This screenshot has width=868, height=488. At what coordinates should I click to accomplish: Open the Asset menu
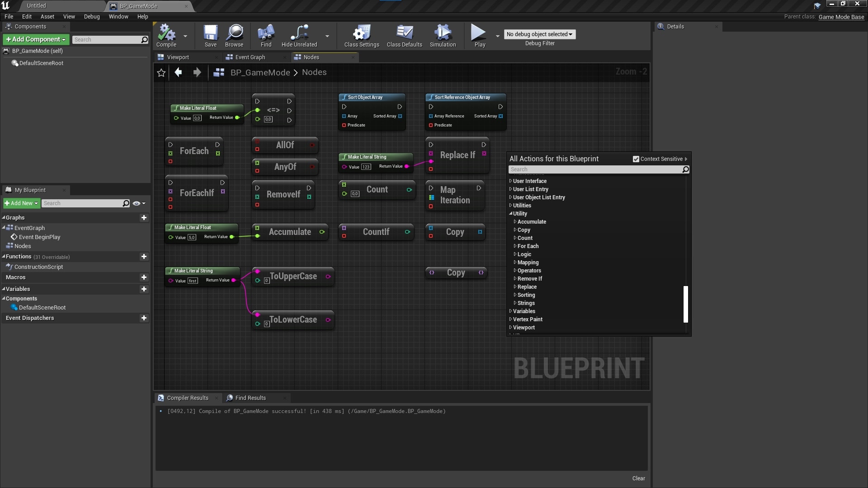pyautogui.click(x=47, y=17)
